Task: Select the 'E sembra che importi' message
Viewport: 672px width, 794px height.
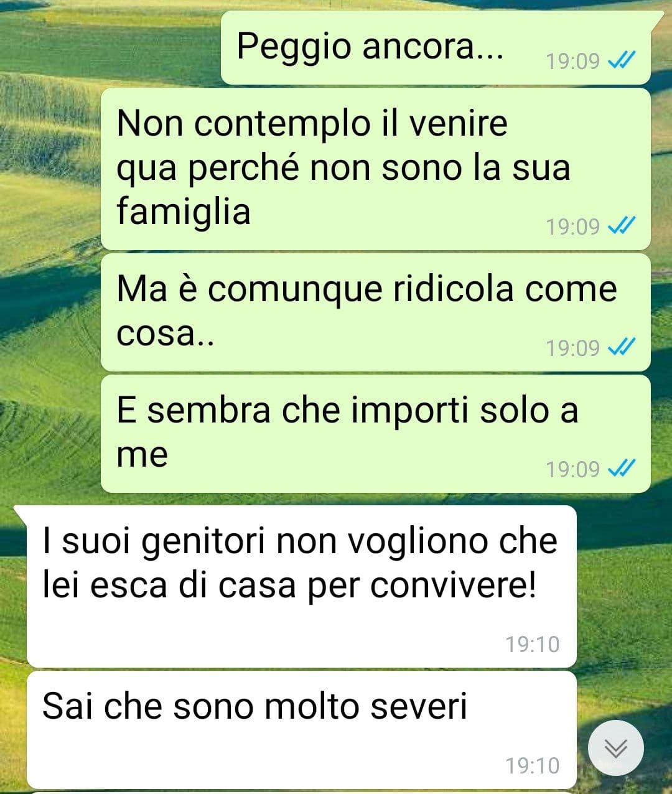Action: click(376, 434)
